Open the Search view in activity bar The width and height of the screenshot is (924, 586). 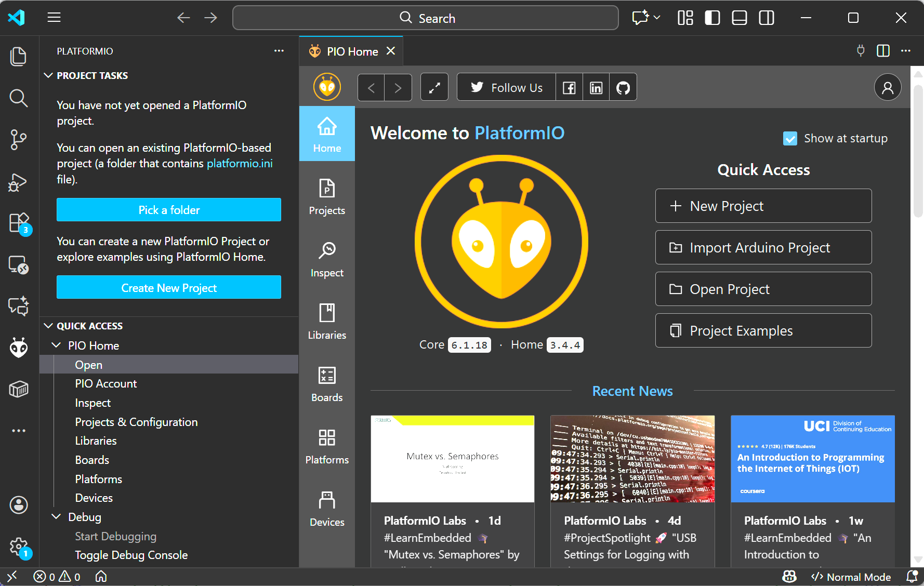[19, 98]
